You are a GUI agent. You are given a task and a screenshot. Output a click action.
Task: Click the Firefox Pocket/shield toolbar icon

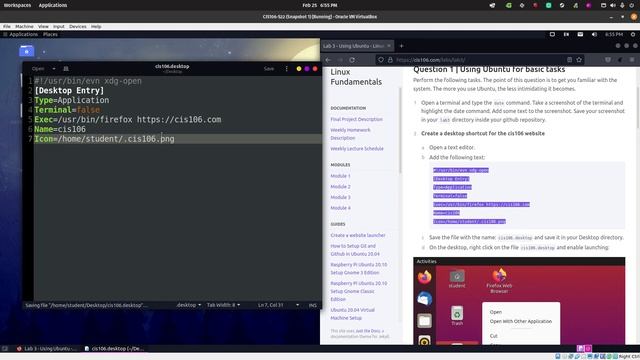[608, 60]
